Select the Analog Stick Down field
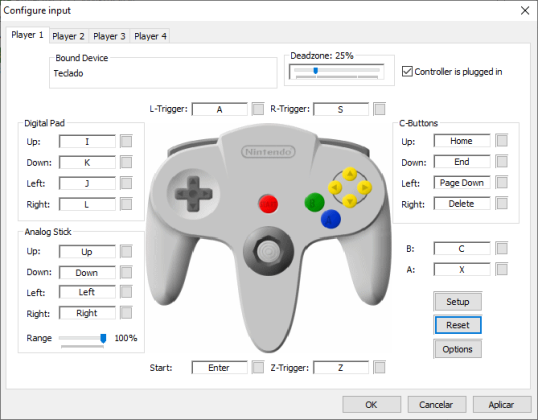The width and height of the screenshot is (538, 420). 87,272
